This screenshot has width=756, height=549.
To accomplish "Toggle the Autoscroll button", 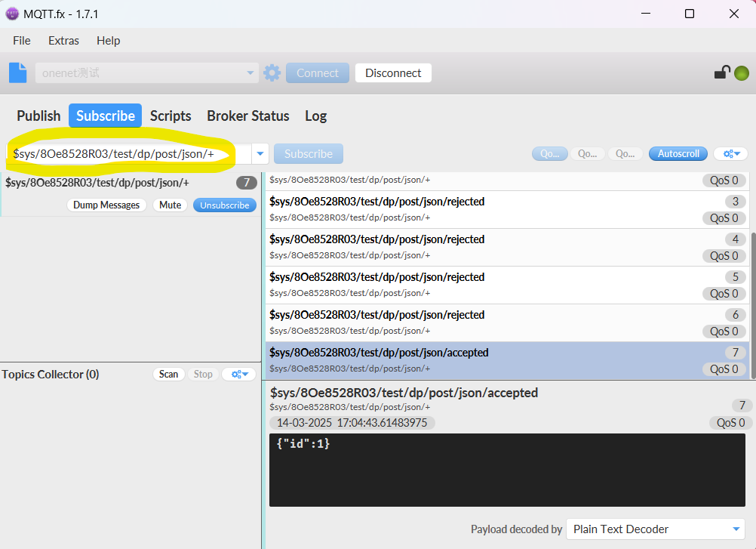I will point(678,154).
